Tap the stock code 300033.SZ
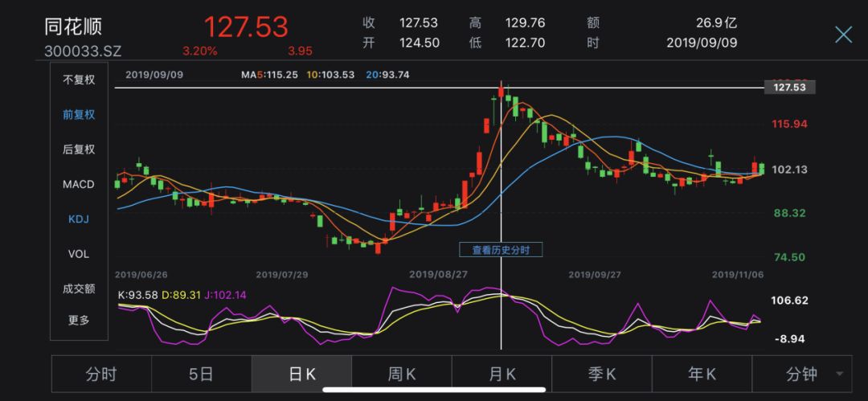The image size is (868, 401). tap(83, 51)
